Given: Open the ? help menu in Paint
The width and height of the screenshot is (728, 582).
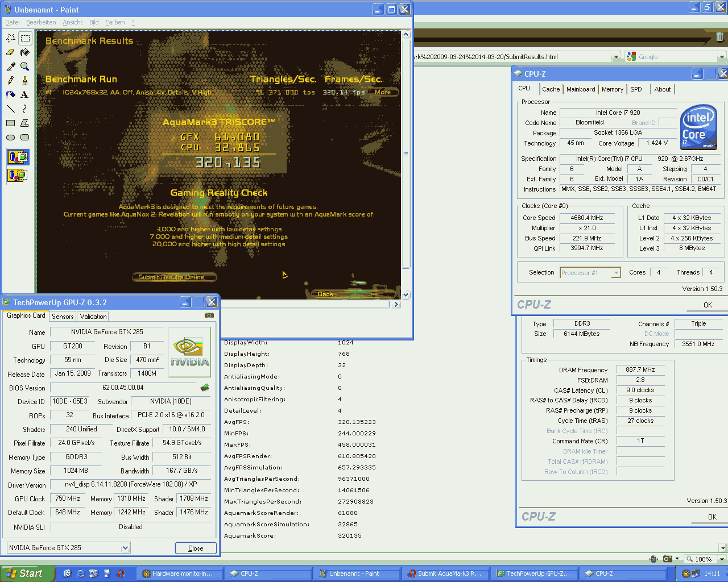Looking at the screenshot, I should [133, 22].
